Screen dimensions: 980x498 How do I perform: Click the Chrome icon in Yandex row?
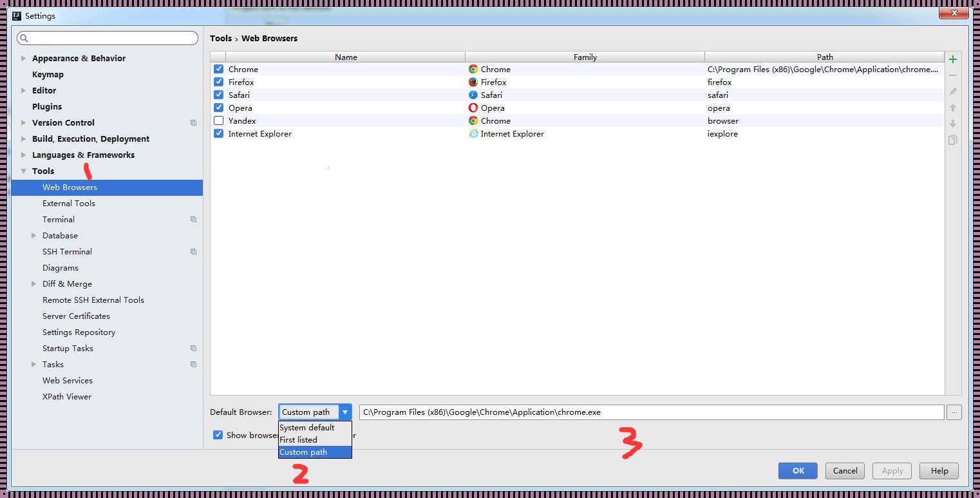[473, 120]
